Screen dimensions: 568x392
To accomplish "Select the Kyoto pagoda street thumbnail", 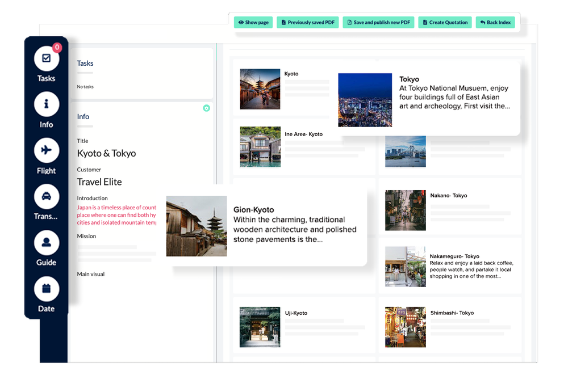I will tap(260, 89).
